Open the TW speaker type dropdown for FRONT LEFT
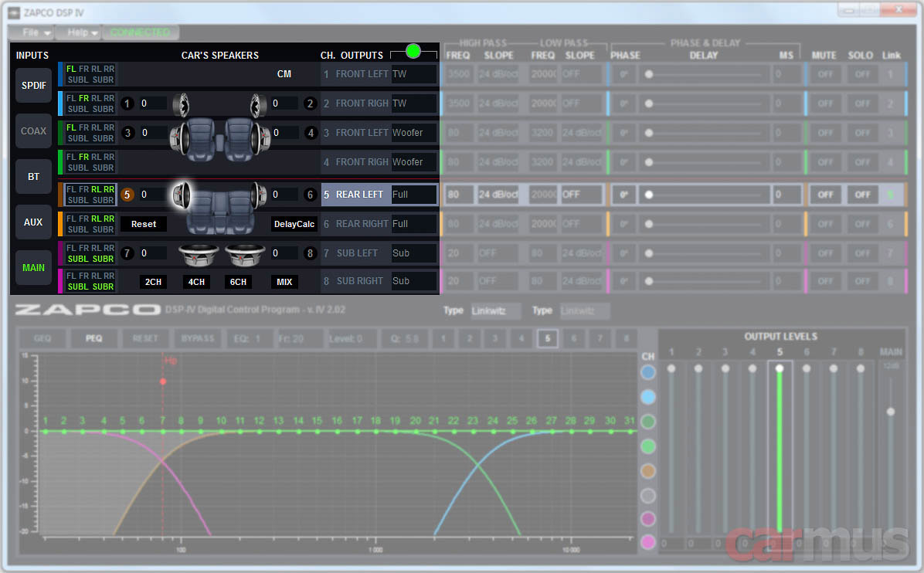Viewport: 924px width, 573px height. click(413, 74)
